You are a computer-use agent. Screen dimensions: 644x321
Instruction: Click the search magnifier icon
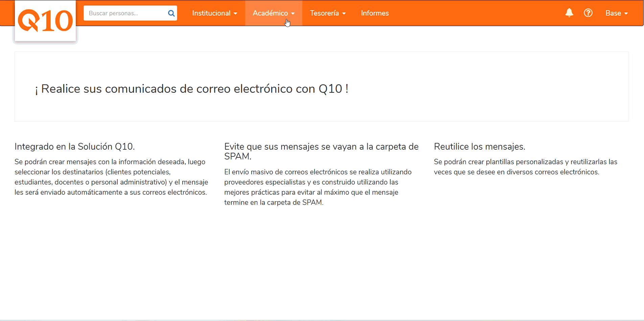pos(171,13)
